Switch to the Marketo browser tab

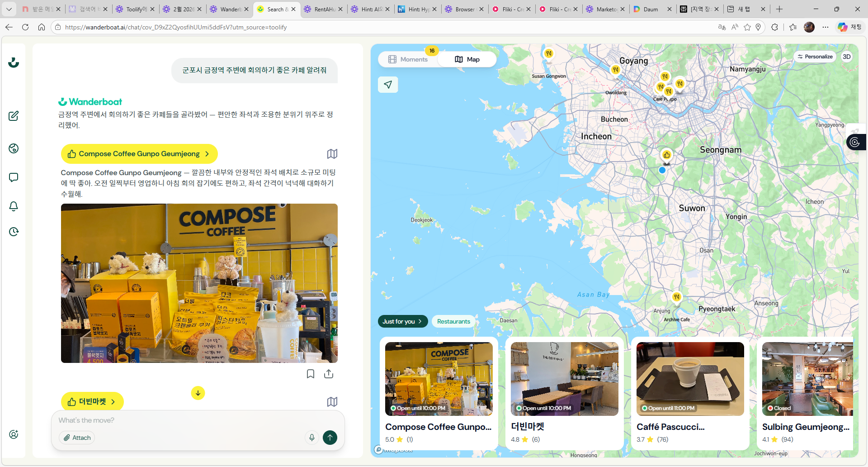pos(606,9)
